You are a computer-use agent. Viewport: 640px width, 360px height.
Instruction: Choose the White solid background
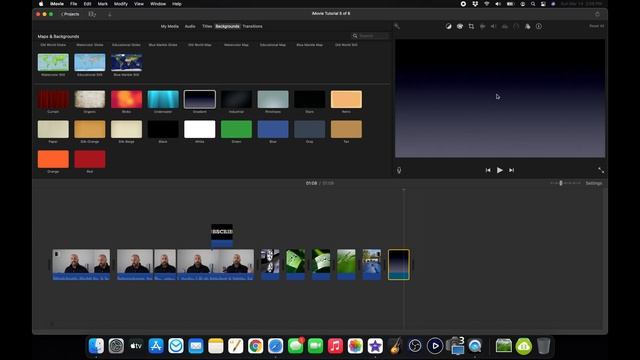click(200, 129)
